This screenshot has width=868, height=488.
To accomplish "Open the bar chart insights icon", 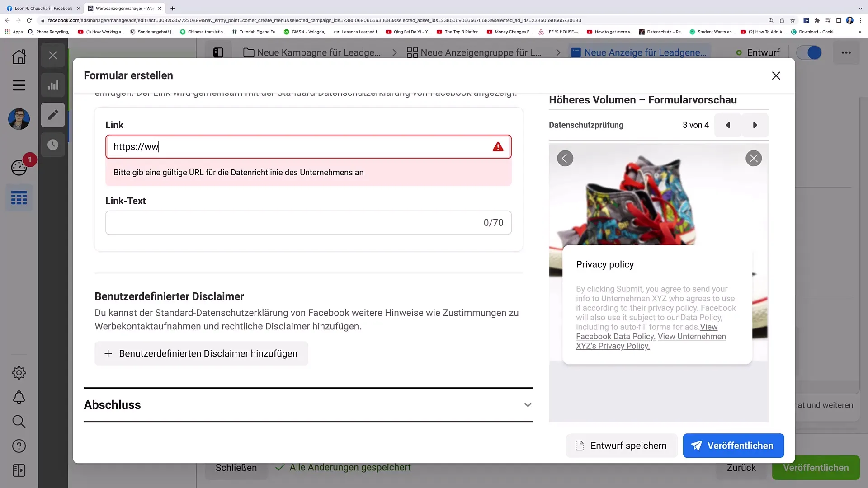I will coord(53,85).
